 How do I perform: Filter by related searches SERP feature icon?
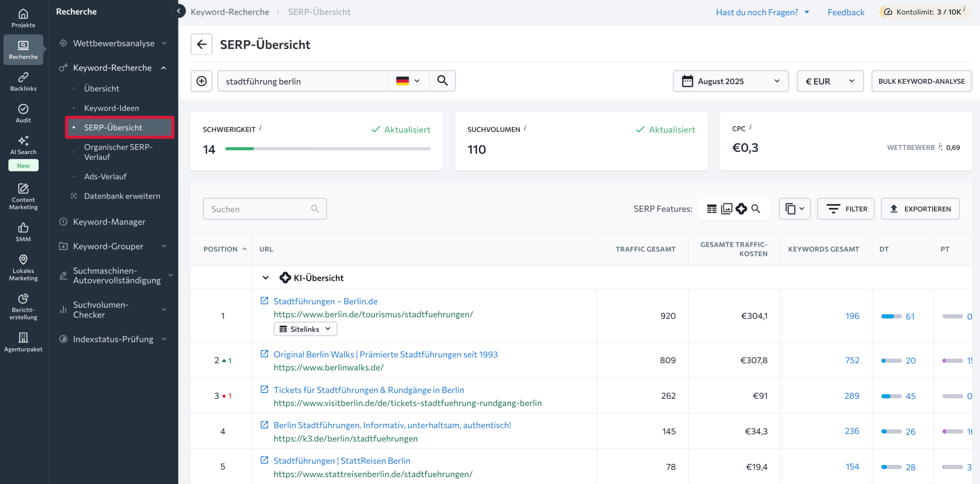(x=756, y=209)
